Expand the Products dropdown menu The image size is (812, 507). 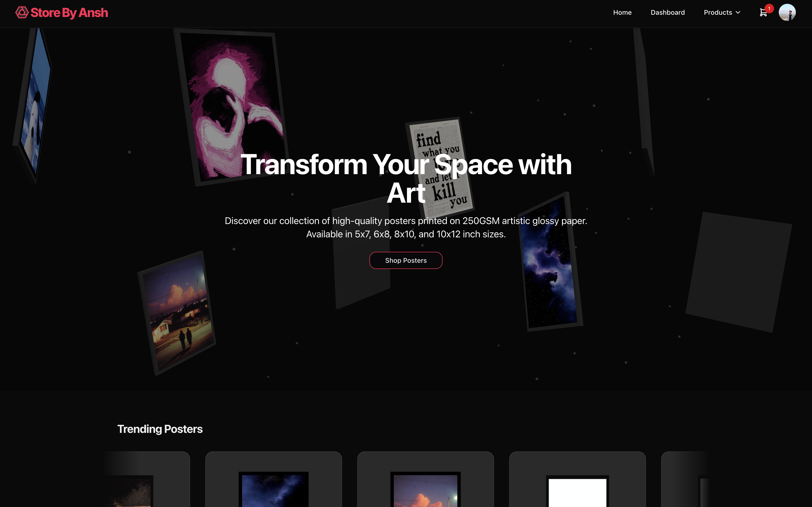pos(722,12)
